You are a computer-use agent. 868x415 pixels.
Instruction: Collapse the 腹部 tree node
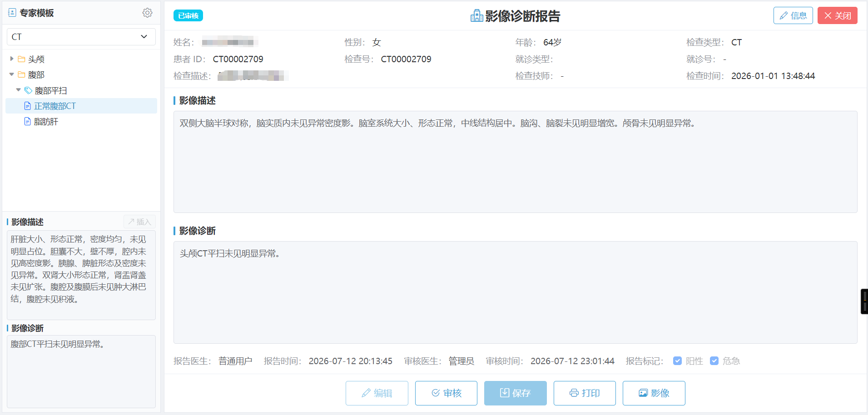pos(12,74)
